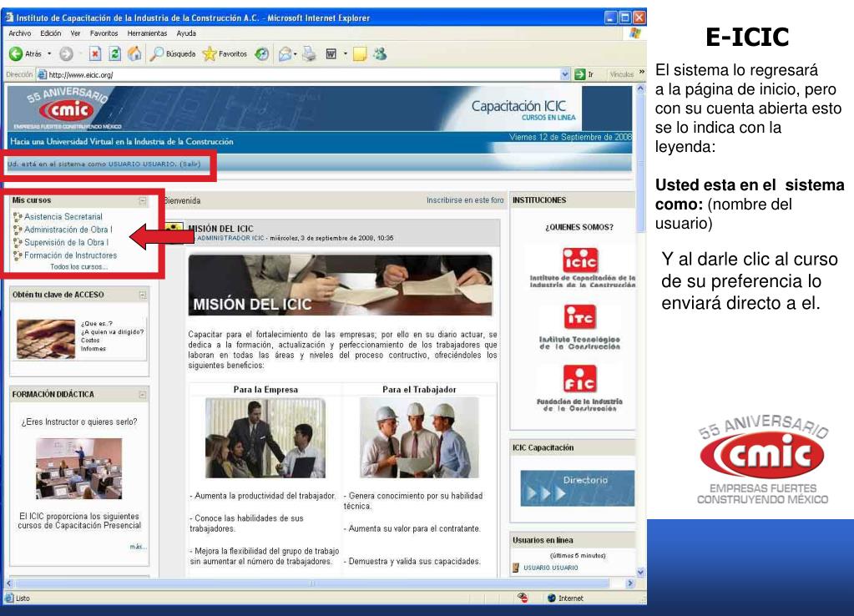Click the más link in Formación Didáctica
Viewport: 854px width, 616px height.
[138, 546]
